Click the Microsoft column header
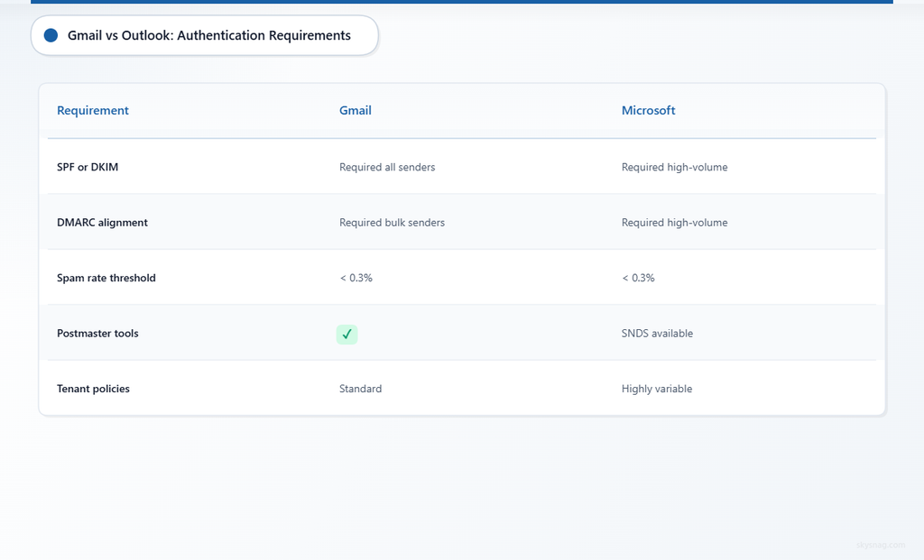 648,110
